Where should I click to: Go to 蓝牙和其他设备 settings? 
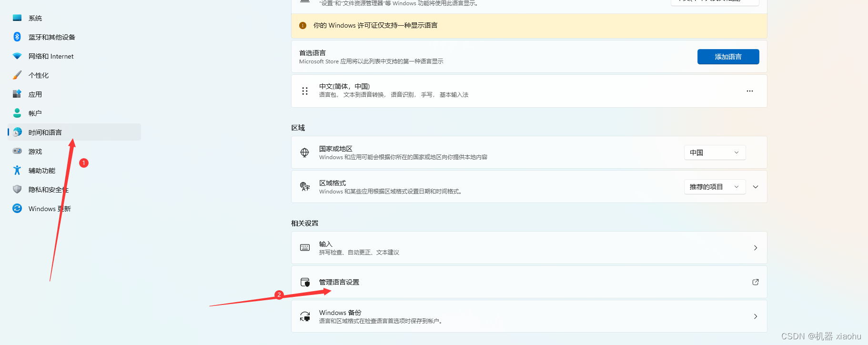click(74, 37)
